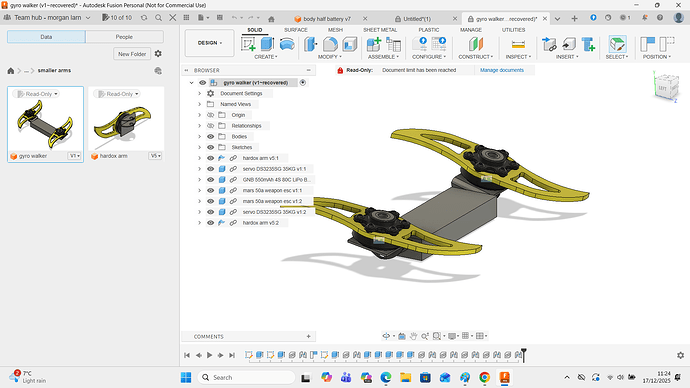Toggle visibility of Relationships folder
The width and height of the screenshot is (690, 388).
pyautogui.click(x=210, y=126)
